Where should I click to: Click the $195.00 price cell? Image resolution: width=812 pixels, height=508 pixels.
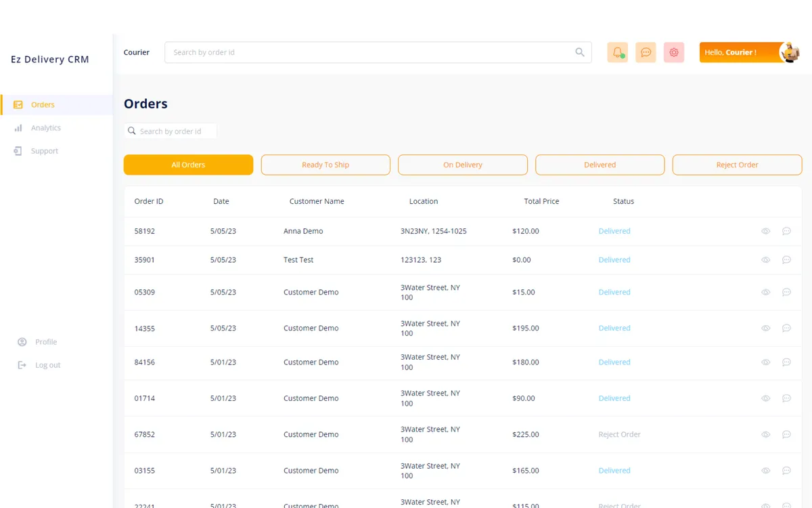point(526,329)
